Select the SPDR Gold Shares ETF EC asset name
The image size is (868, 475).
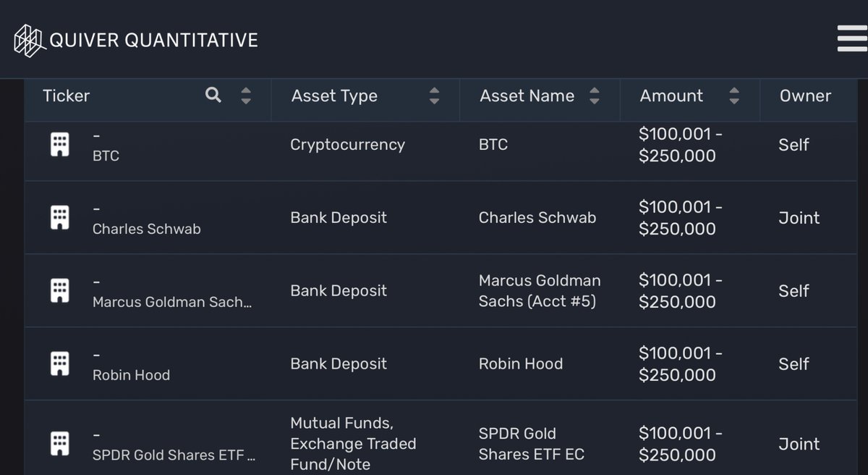point(532,444)
